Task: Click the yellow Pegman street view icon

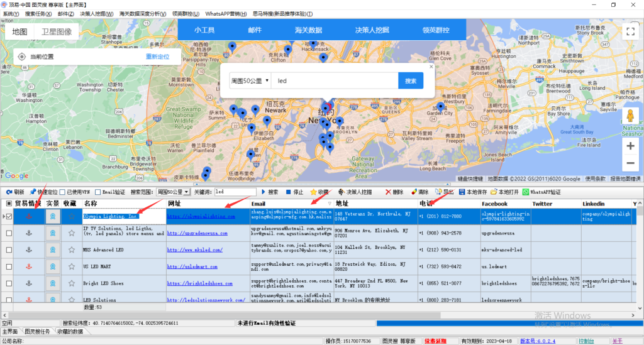Action: click(630, 118)
